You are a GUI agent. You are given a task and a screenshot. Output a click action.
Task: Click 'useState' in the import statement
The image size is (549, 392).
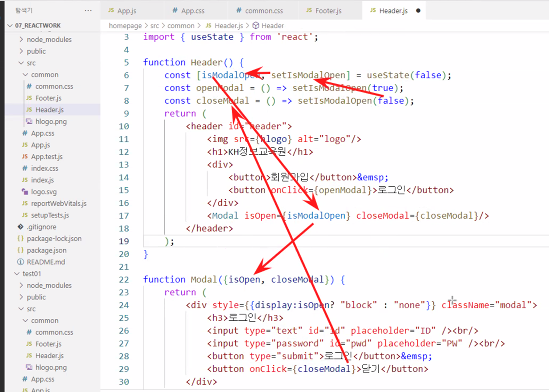coord(212,37)
